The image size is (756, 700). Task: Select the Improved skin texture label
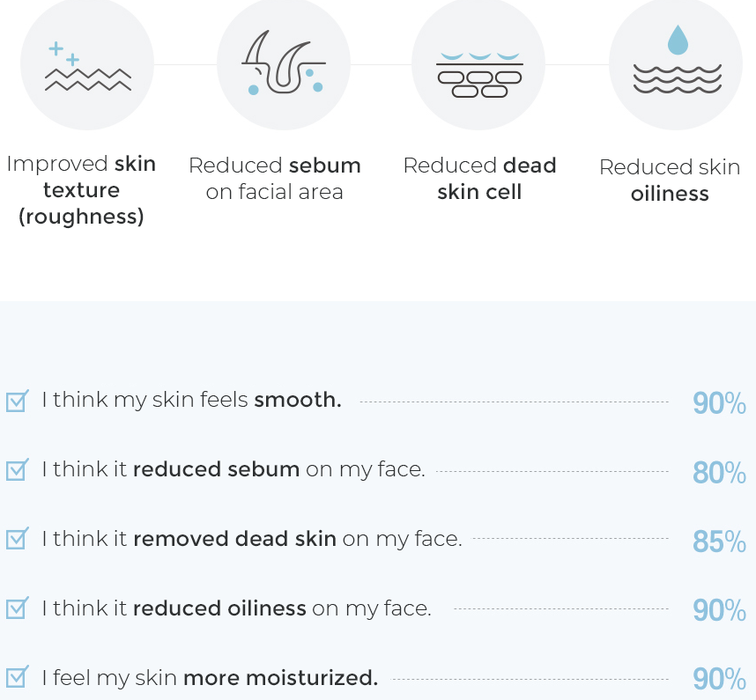point(81,190)
